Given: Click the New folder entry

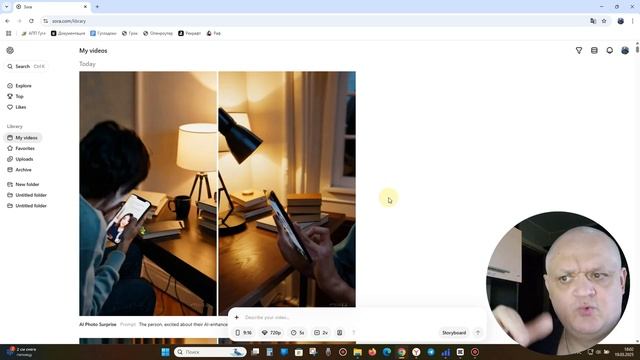Looking at the screenshot, I should pyautogui.click(x=23, y=184).
